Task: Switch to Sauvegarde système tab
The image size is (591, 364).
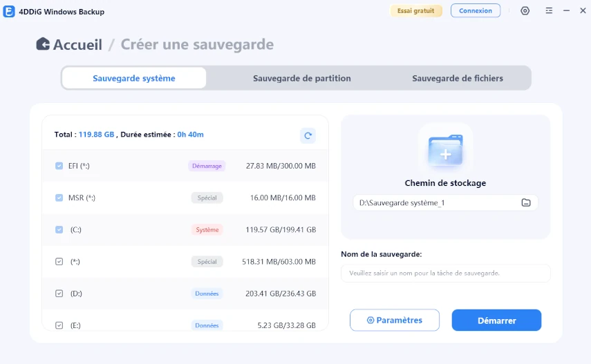Action: [134, 78]
